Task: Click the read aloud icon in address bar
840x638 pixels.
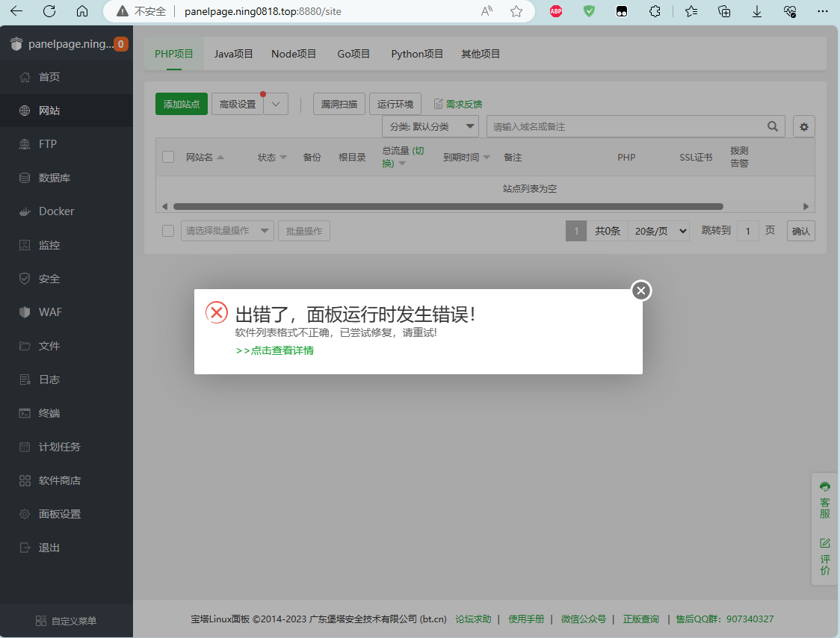Action: (487, 11)
